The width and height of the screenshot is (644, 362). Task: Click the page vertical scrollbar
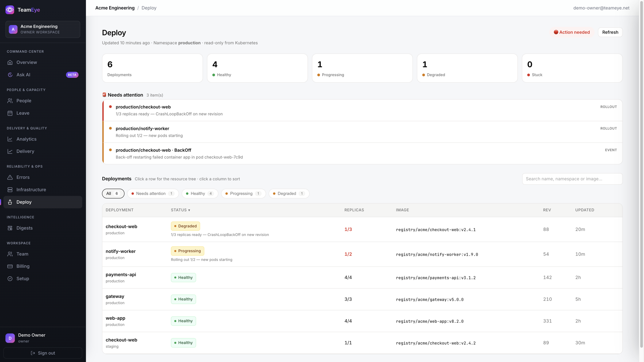641,174
